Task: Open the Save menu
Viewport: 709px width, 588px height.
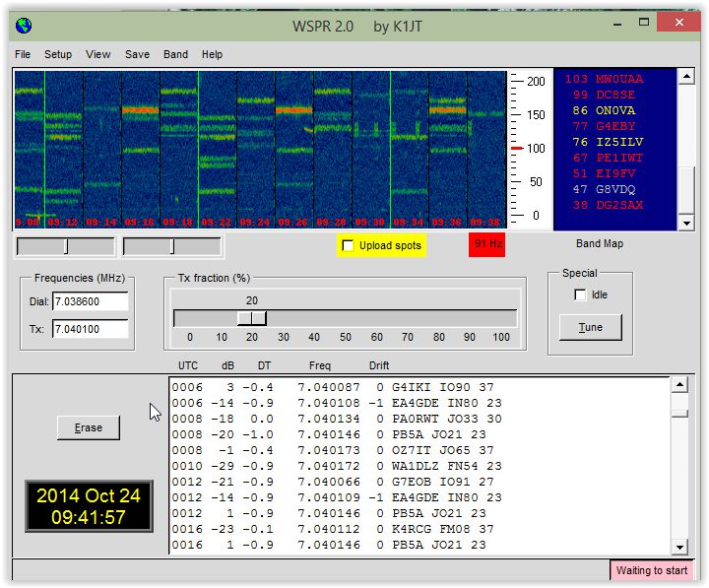Action: click(x=137, y=55)
